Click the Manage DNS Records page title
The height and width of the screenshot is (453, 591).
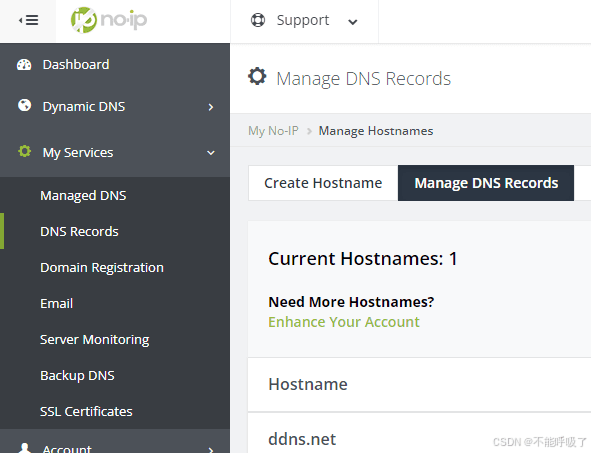364,79
